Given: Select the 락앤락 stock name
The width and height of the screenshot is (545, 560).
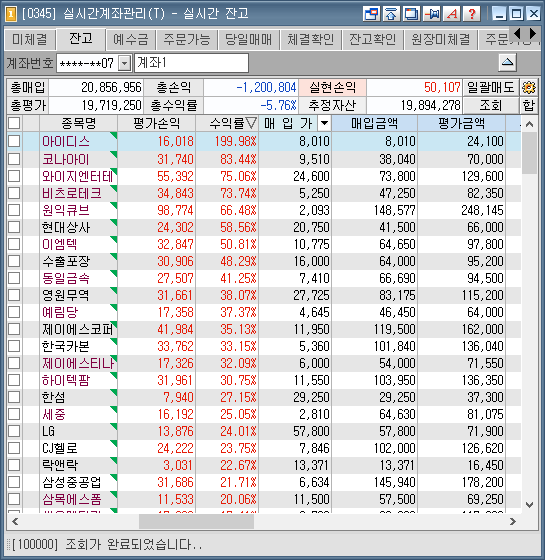Looking at the screenshot, I should (x=60, y=465).
